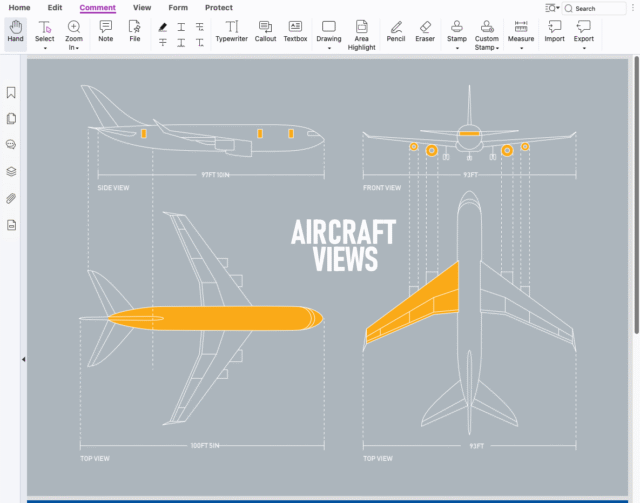640x503 pixels.
Task: Switch to the Protect tab
Action: [219, 7]
